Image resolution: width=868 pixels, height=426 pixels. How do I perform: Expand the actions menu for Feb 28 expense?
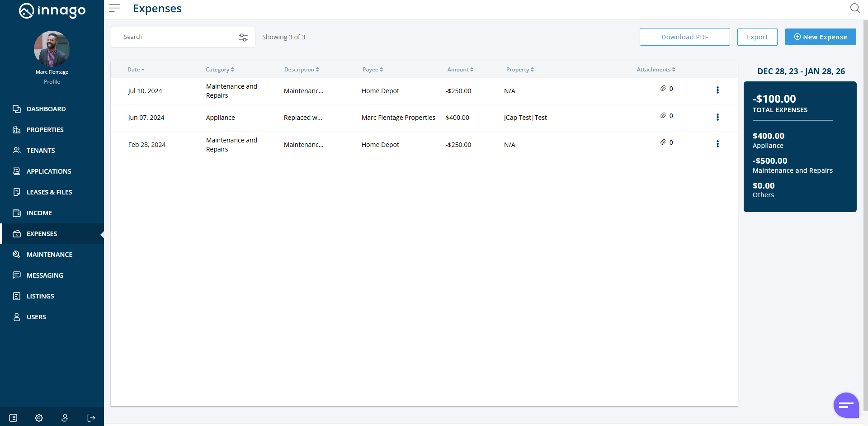point(717,144)
